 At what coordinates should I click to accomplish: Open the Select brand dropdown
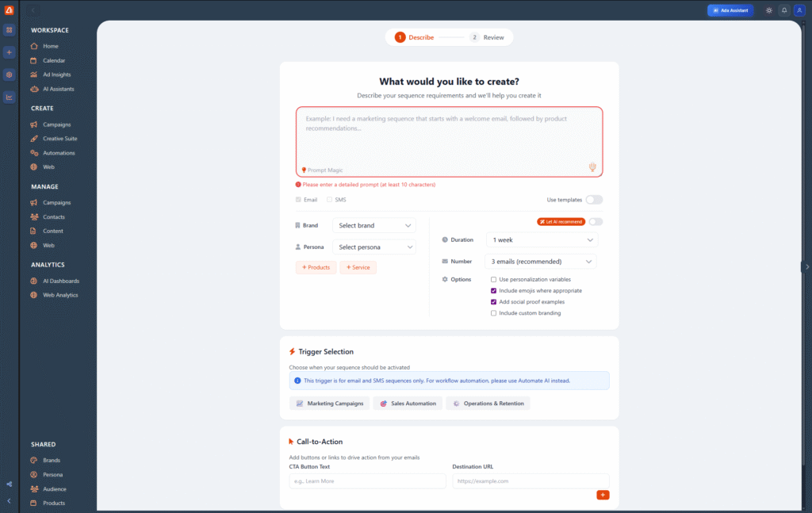[x=374, y=226]
